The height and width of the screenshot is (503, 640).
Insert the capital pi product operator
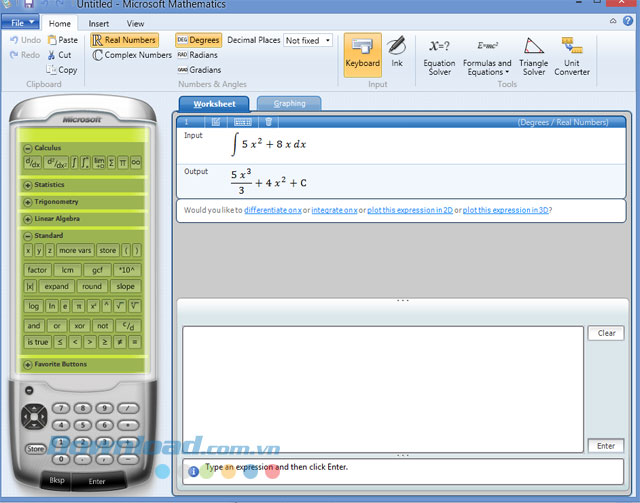click(123, 162)
